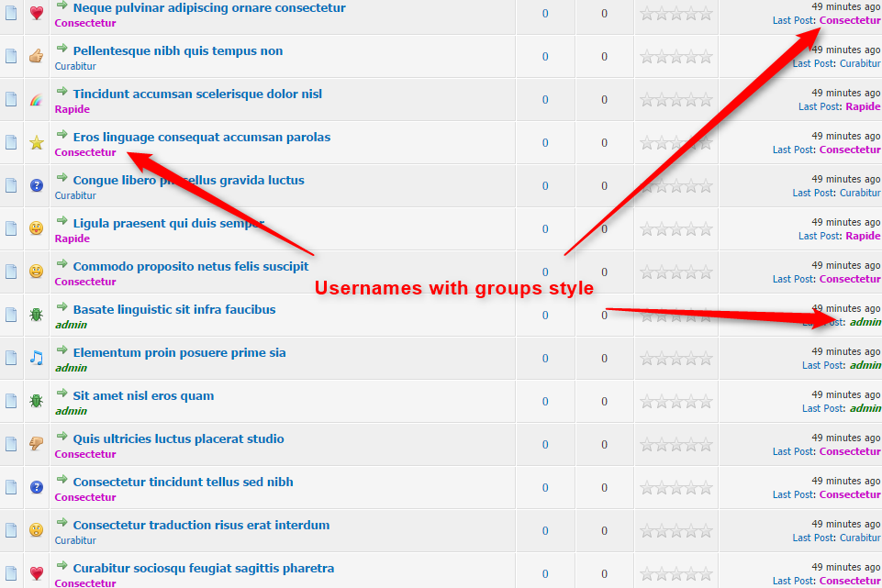This screenshot has width=882, height=588.
Task: Click the document icon in Congue libero row
Action: click(11, 185)
